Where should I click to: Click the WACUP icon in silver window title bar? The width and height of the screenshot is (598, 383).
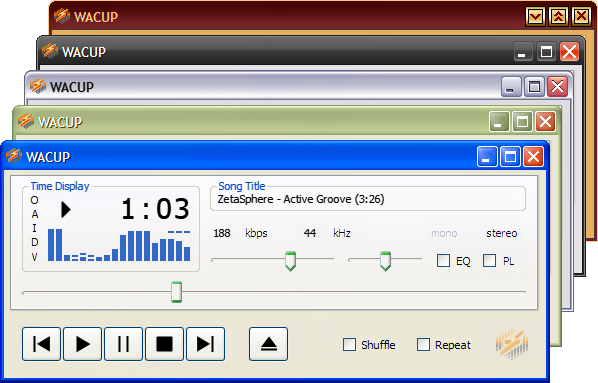[x=38, y=86]
